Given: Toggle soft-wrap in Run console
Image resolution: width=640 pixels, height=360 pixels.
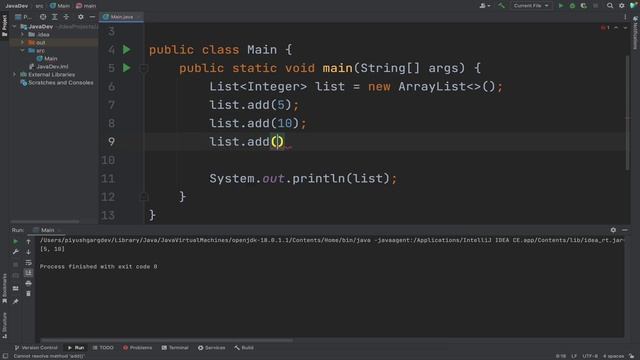Looking at the screenshot, I should 29,262.
